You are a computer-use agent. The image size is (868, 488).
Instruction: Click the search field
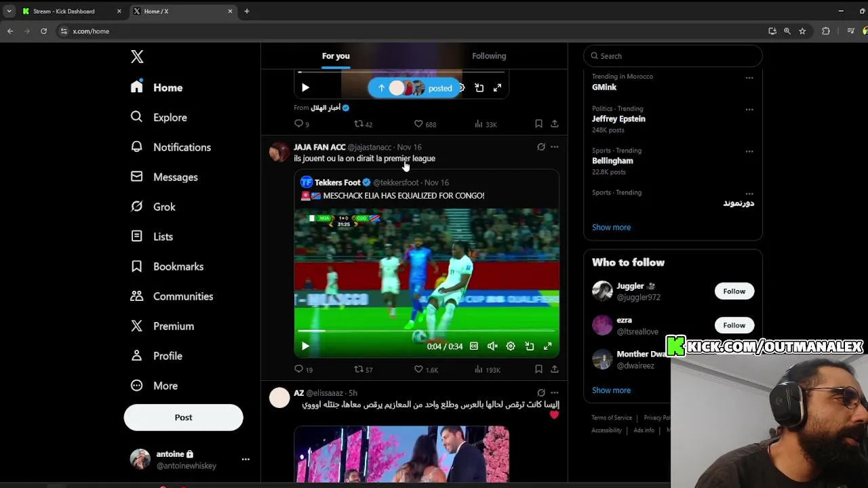coord(673,56)
